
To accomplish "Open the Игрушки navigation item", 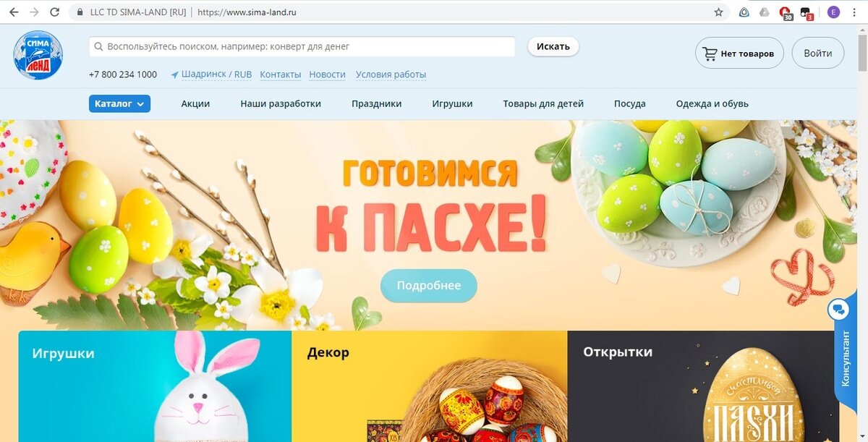I will click(x=452, y=103).
